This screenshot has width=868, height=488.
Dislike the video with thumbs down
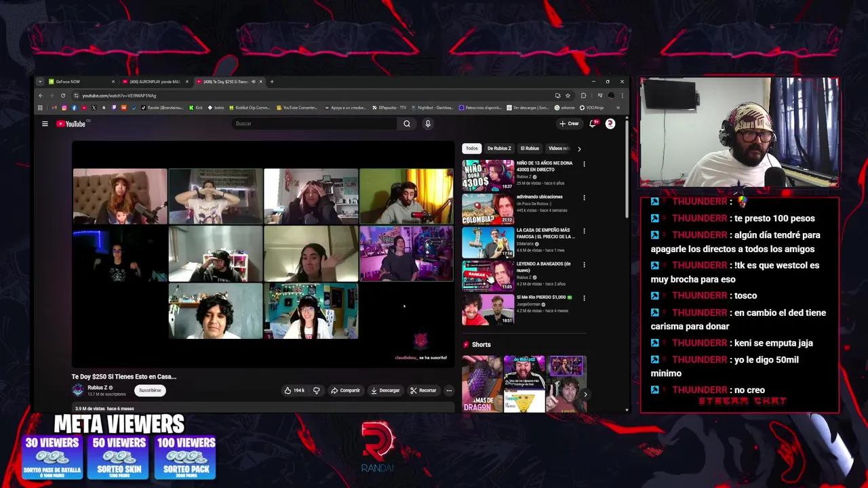coord(316,390)
